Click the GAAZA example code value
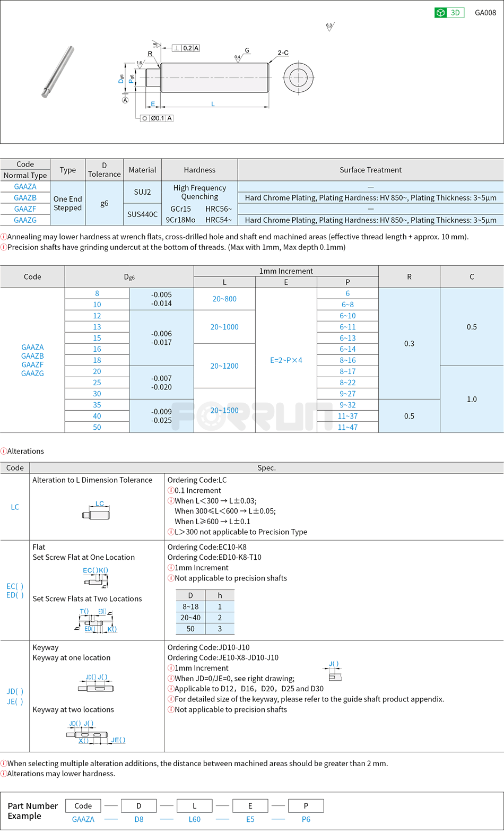 point(83,819)
